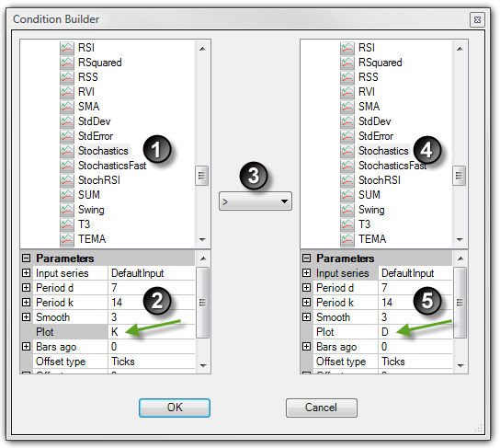
Task: Select Stochastics in right indicator list
Action: (383, 151)
